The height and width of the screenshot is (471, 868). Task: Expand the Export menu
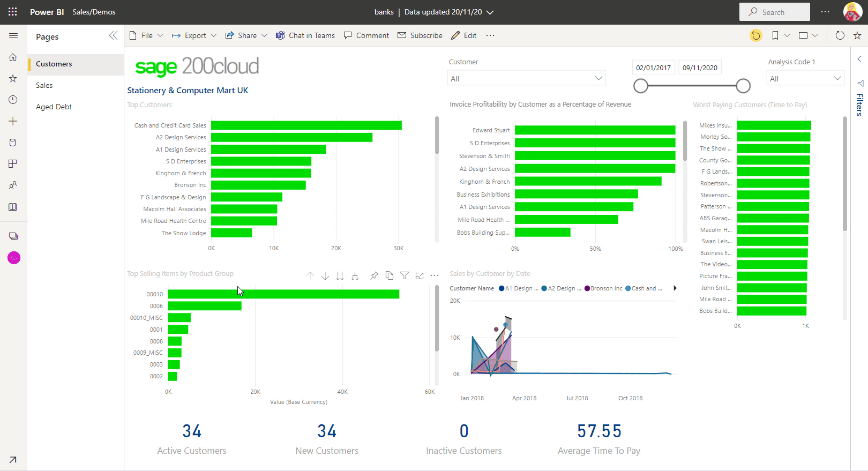[194, 35]
